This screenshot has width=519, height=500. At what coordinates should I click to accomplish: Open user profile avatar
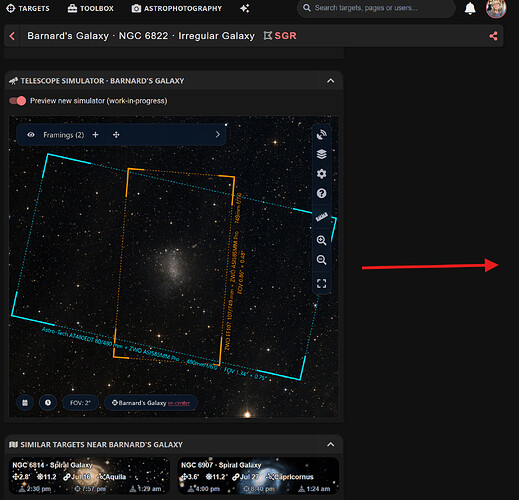(x=496, y=8)
